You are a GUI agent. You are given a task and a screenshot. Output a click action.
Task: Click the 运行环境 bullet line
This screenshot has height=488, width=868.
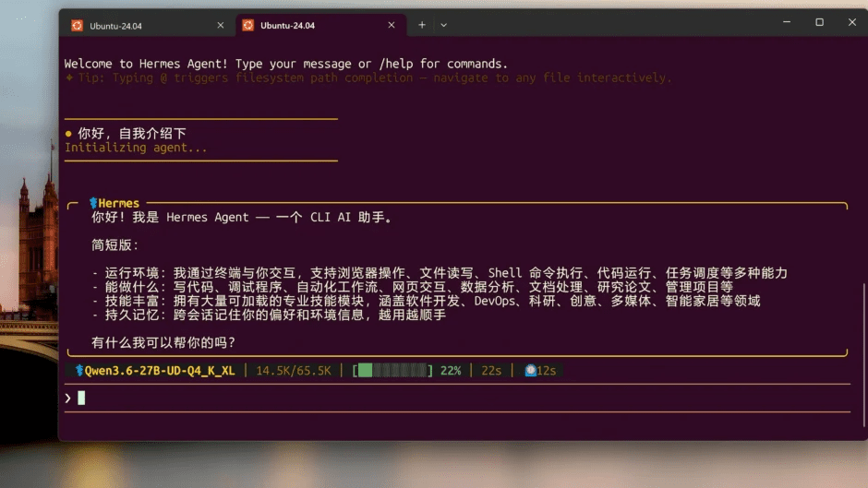tap(440, 273)
